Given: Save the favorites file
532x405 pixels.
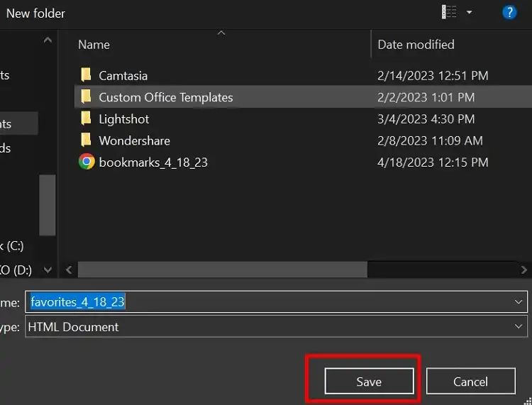Looking at the screenshot, I should click(x=369, y=382).
